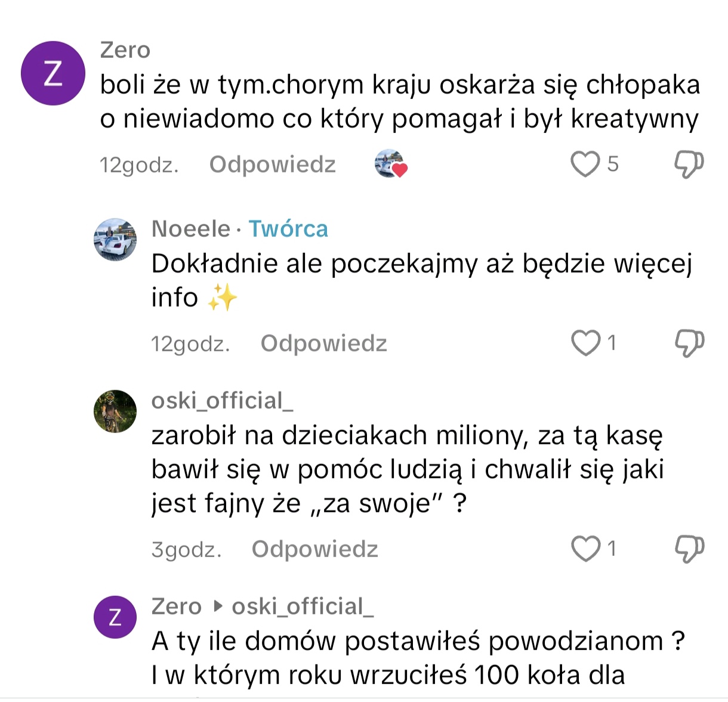This screenshot has height=702, width=728.
Task: Open oski_official_ username above his comment
Action: (x=222, y=401)
